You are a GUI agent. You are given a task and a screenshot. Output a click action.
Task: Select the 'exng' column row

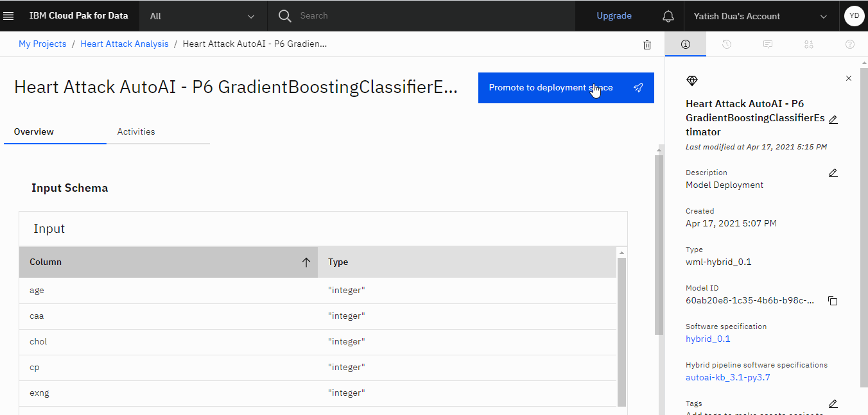point(318,393)
